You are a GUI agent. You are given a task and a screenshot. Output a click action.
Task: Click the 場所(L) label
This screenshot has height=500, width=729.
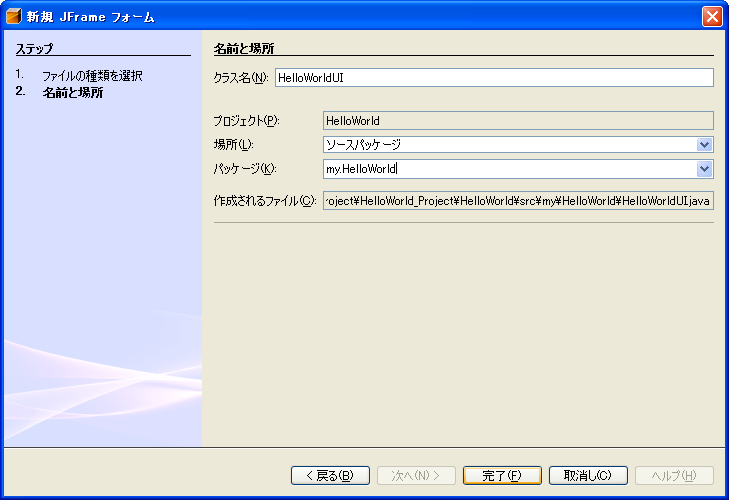(x=234, y=145)
